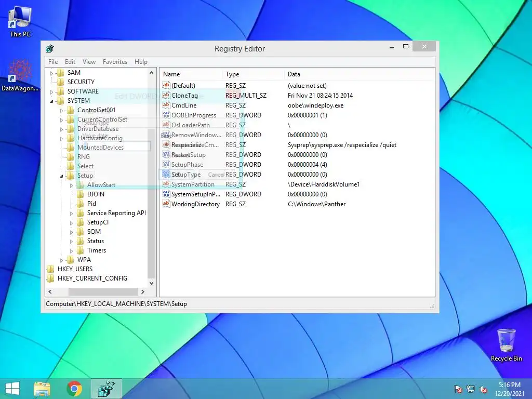Image resolution: width=532 pixels, height=399 pixels.
Task: Select the WPA folder icon
Action: pos(71,260)
